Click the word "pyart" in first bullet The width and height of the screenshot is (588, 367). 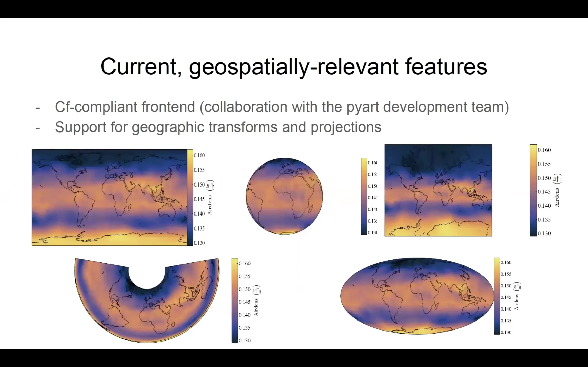click(363, 107)
